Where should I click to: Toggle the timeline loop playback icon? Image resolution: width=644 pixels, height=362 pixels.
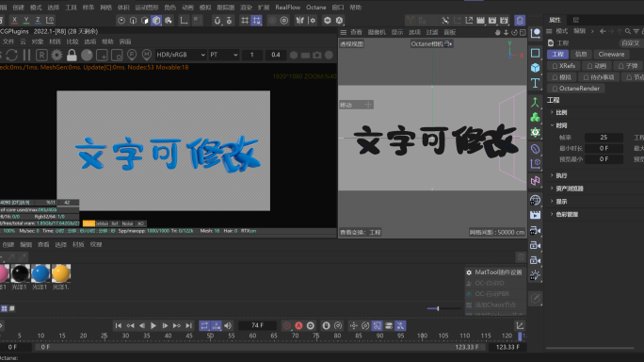click(204, 326)
